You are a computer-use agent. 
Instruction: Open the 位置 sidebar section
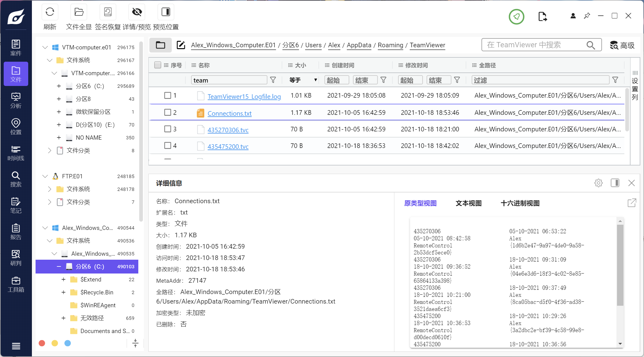coord(16,126)
